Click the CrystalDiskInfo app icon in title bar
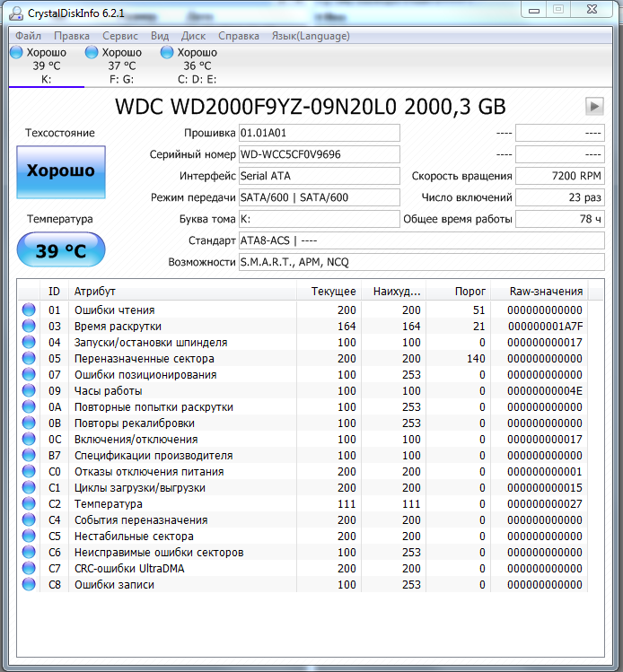The image size is (623, 672). (9, 11)
